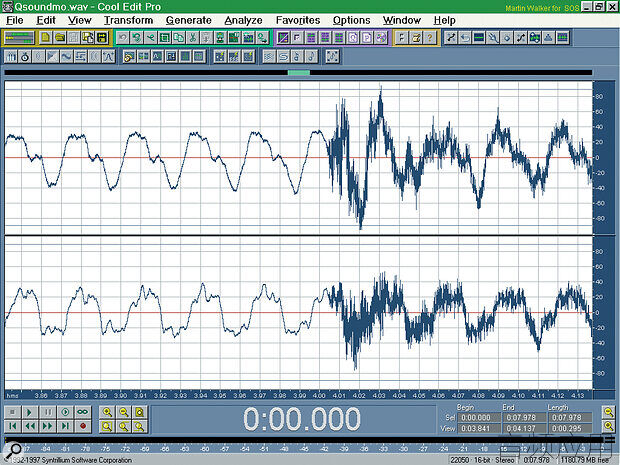
Task: Click the large 0:00.000 time display
Action: point(302,419)
